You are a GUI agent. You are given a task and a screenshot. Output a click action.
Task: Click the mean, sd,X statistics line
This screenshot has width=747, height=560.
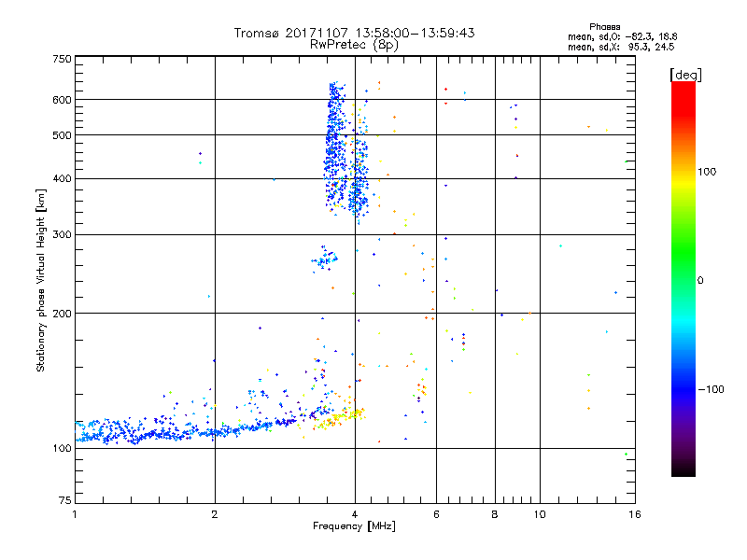coord(620,46)
